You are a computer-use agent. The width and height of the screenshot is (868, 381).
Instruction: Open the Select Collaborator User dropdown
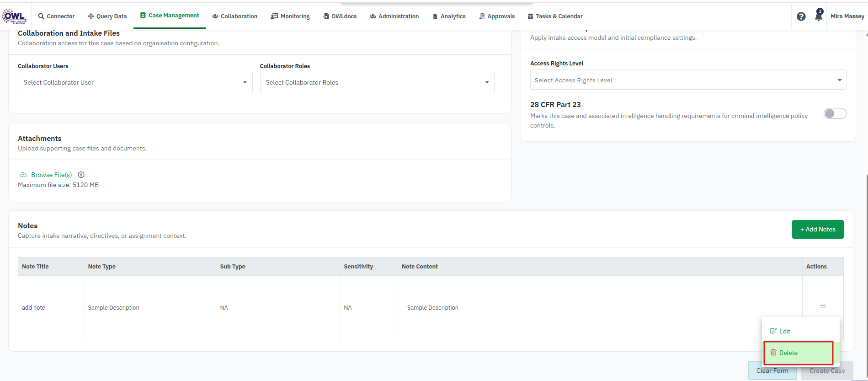(135, 82)
